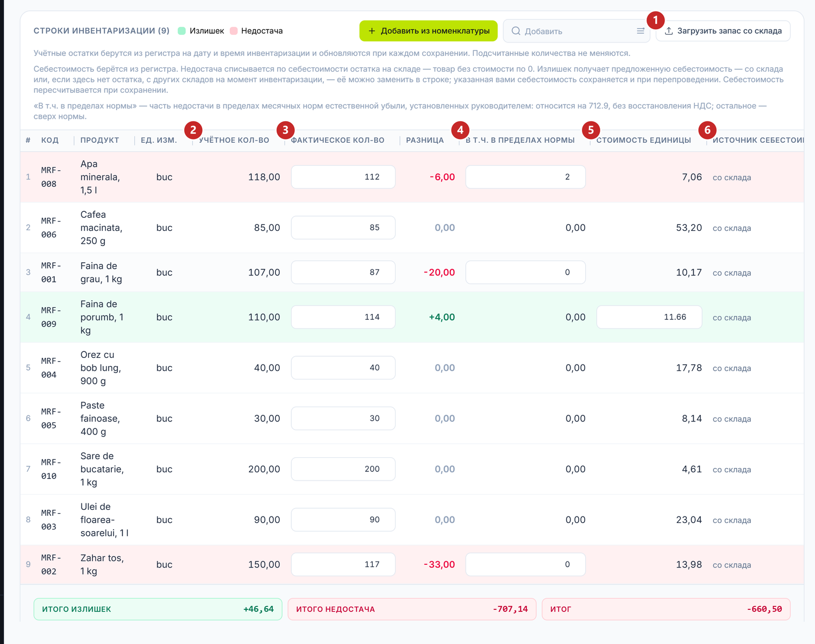Click unit cost 53,20 for Cafea macinata

coord(689,228)
